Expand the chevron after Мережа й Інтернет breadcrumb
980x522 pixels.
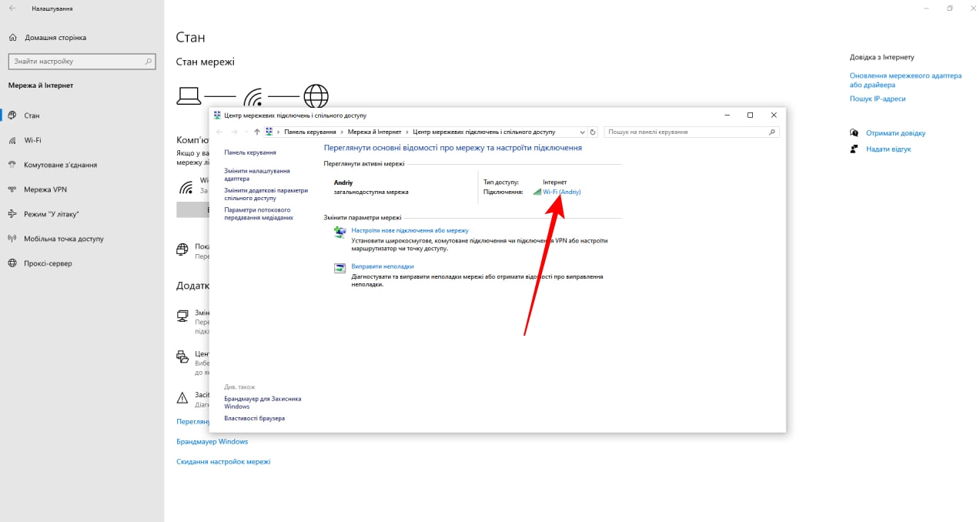coord(407,132)
